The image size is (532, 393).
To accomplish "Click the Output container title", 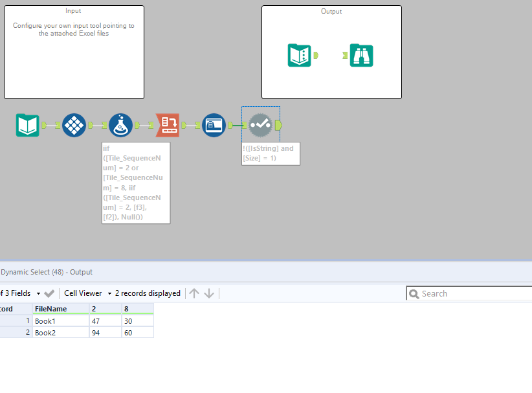I will [331, 11].
